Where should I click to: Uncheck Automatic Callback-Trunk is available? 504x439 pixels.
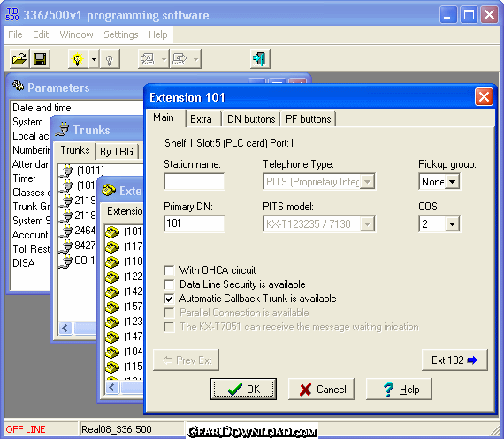[169, 299]
